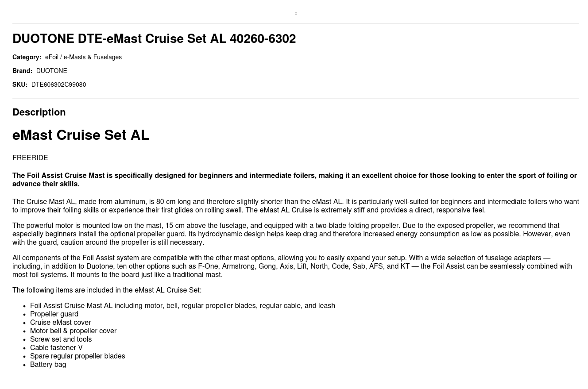Open the eFoil / e-Masts & Fuselages category link
The image size is (588, 389).
(x=83, y=58)
